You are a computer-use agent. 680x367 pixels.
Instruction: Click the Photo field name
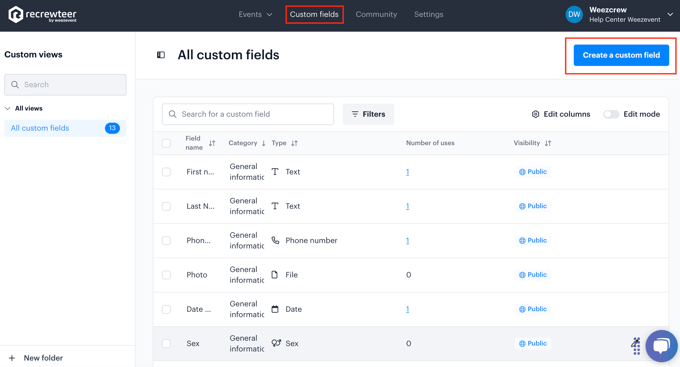tap(196, 275)
